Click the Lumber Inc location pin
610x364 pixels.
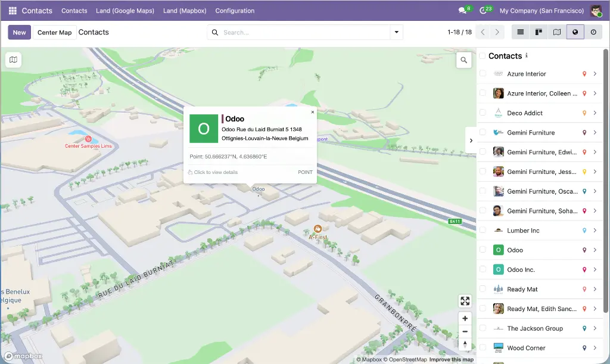[584, 231]
